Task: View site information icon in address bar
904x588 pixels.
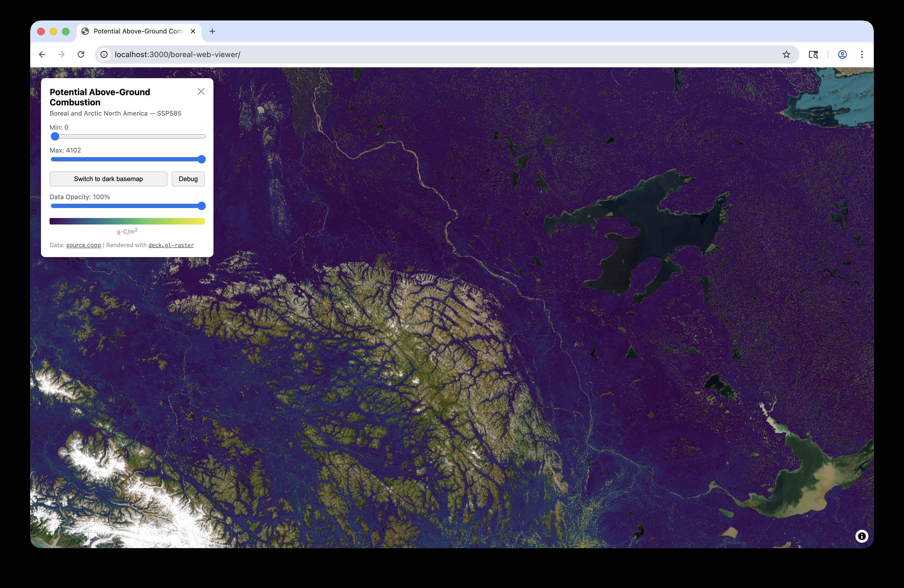Action: pyautogui.click(x=104, y=54)
